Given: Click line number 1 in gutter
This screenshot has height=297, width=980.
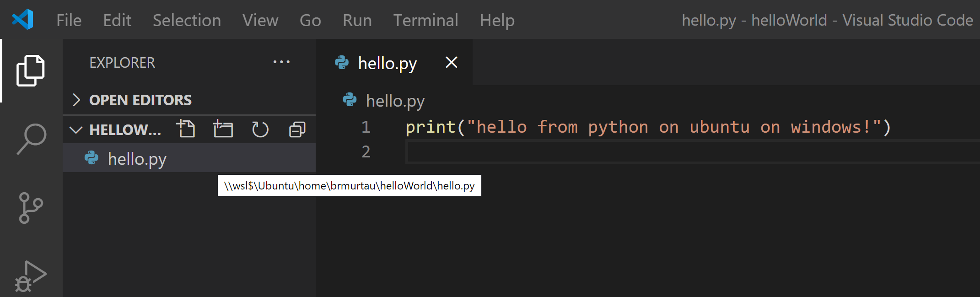Looking at the screenshot, I should click(x=366, y=127).
